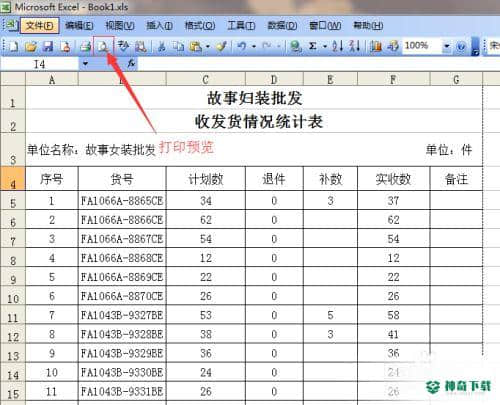Viewport: 500px width, 405px height.
Task: Open the 帮助(H) menu
Action: click(x=368, y=26)
